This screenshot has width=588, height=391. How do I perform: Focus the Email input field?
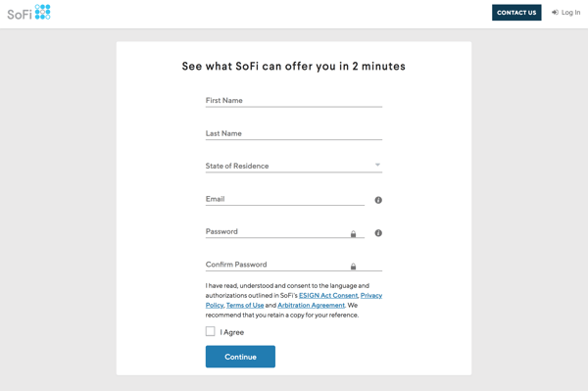[x=285, y=199]
